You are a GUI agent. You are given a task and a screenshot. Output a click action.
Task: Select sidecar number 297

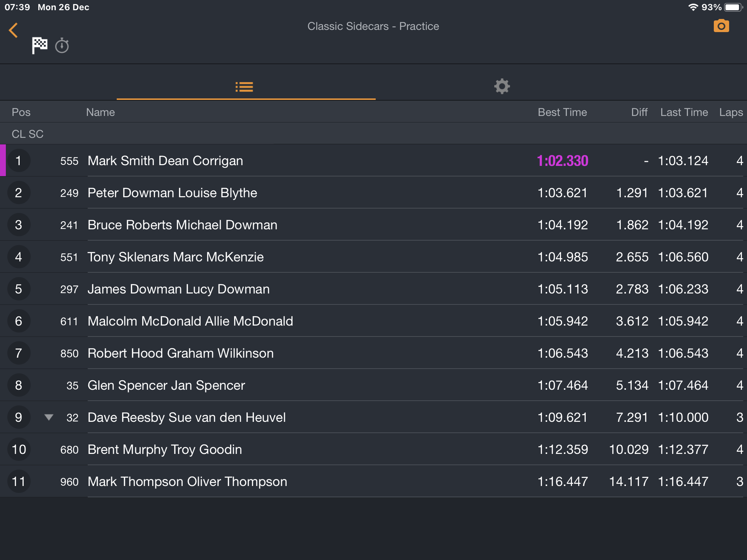tap(69, 289)
